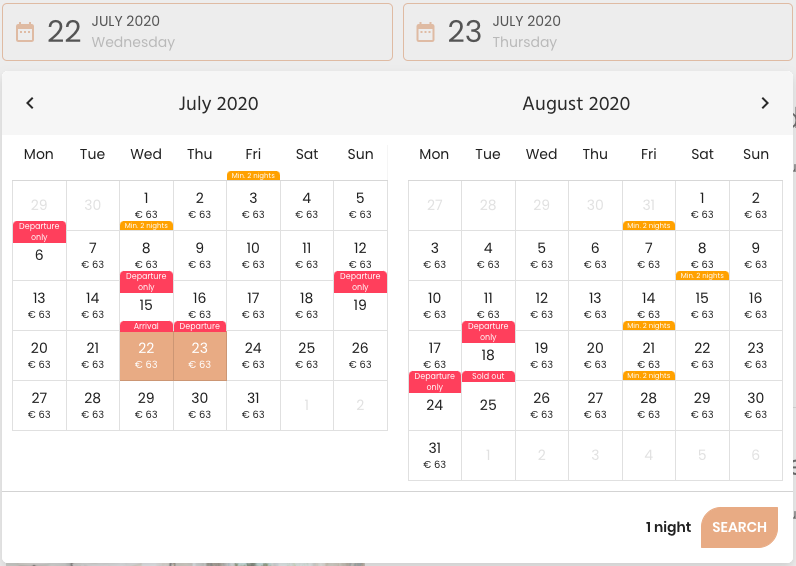Go to previous month with left chevron
The height and width of the screenshot is (566, 796).
(30, 103)
